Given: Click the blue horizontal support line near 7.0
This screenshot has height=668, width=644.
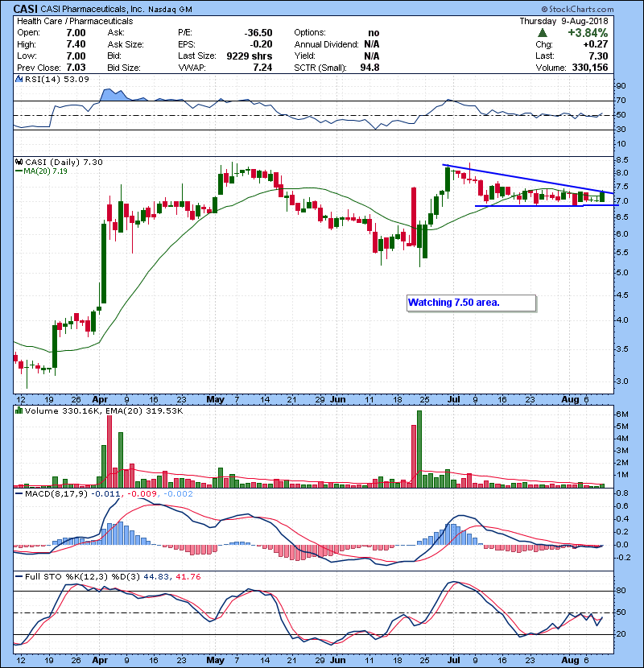Looking at the screenshot, I should (547, 206).
